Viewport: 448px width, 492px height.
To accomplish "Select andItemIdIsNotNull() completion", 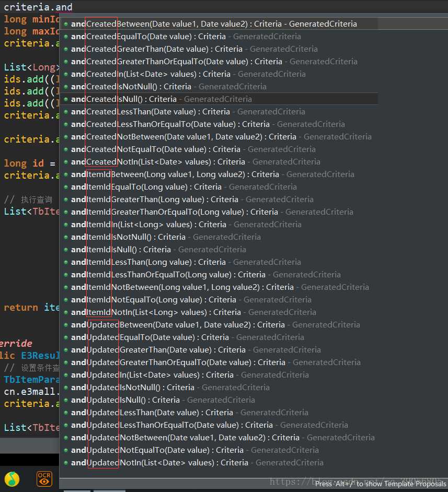I will coord(219,237).
